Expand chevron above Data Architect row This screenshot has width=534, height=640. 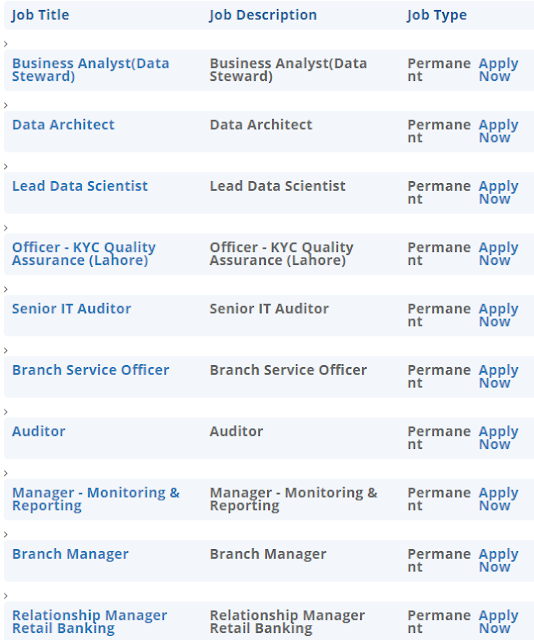tap(6, 105)
